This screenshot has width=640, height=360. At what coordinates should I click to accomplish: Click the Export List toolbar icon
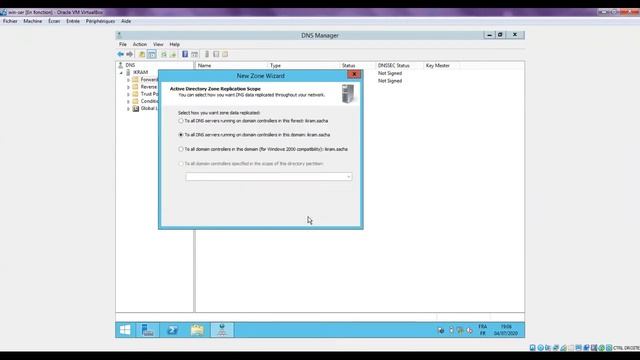[173, 54]
